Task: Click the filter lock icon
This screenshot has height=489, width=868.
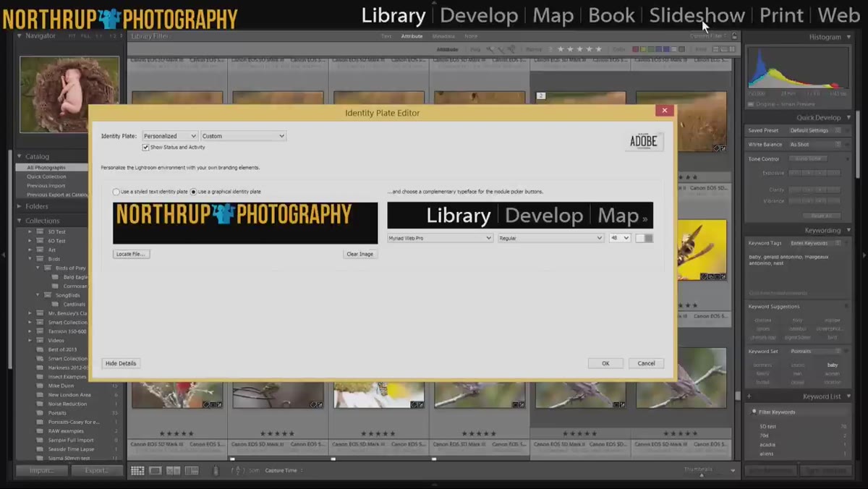Action: (x=735, y=35)
